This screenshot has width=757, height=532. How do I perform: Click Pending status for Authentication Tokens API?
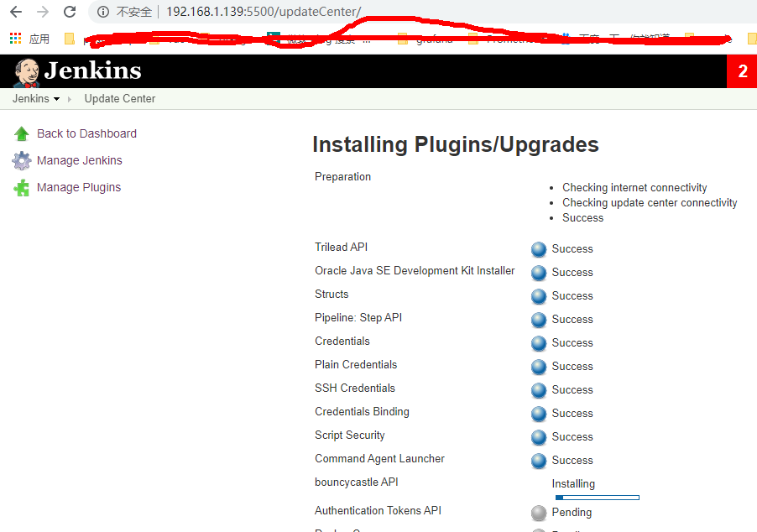coord(572,512)
